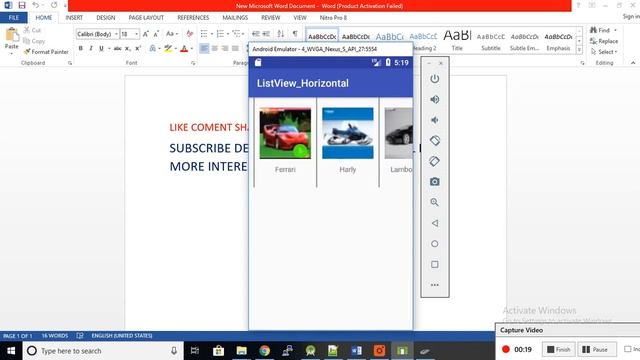
Task: Click Pause in Capture Video panel
Action: click(596, 349)
